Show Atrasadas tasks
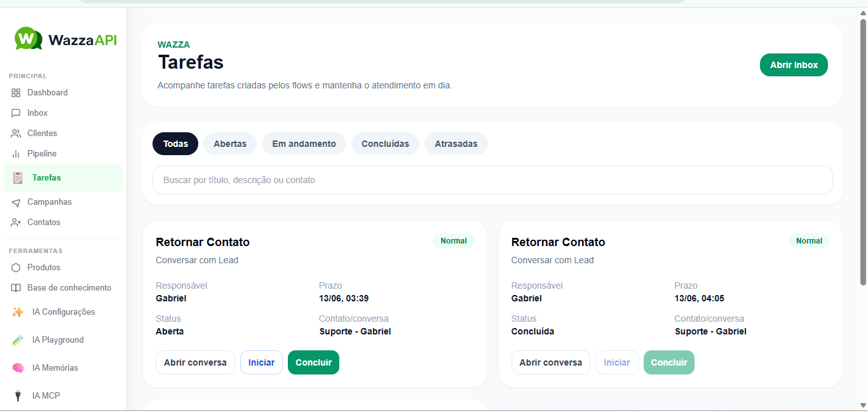The width and height of the screenshot is (868, 412). point(456,144)
